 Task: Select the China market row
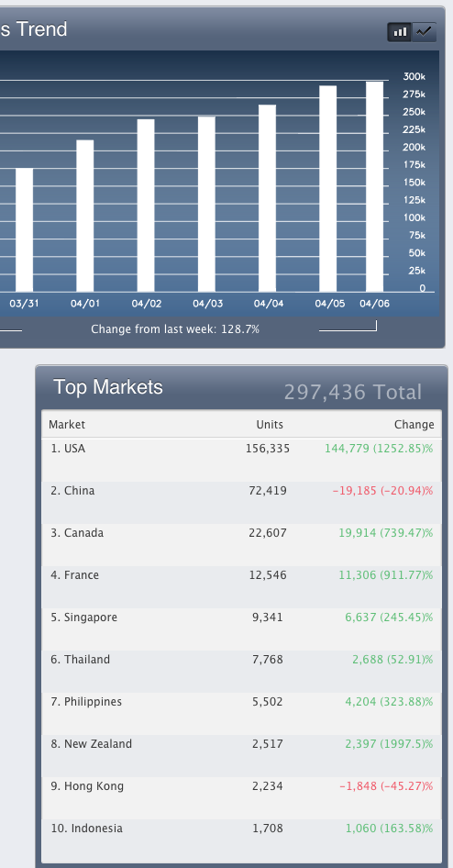pos(242,502)
